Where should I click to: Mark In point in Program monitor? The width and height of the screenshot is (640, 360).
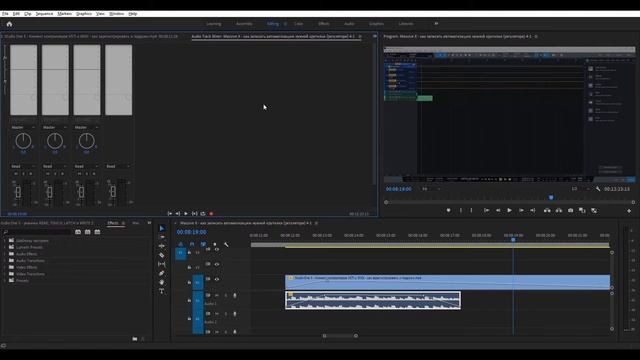point(461,210)
